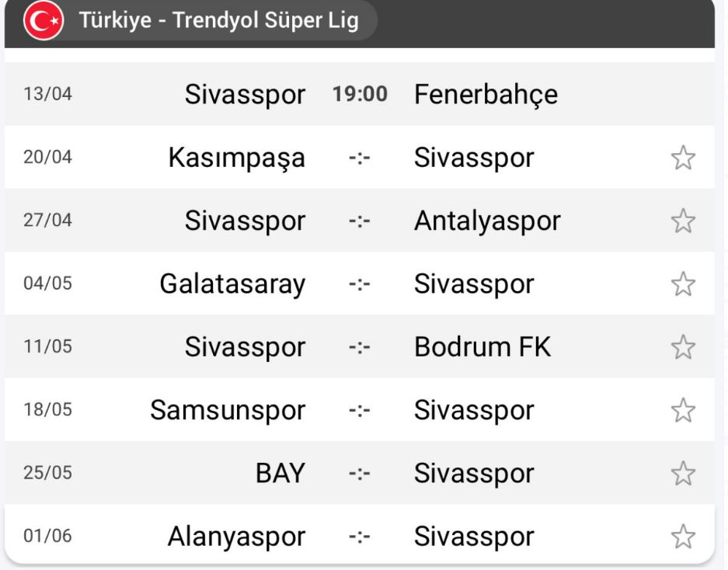728x570 pixels.
Task: Open the Türkiye - Trendyol Süper Lig header
Action: click(218, 20)
